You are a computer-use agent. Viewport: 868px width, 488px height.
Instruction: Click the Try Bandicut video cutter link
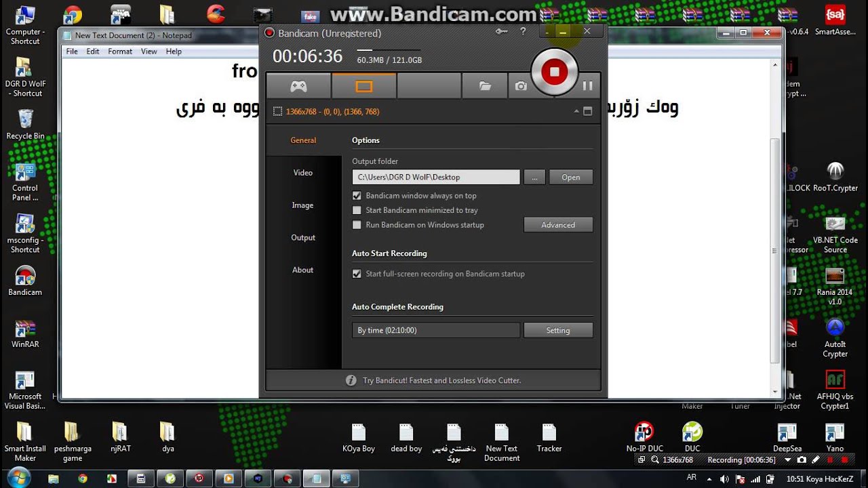(x=442, y=380)
